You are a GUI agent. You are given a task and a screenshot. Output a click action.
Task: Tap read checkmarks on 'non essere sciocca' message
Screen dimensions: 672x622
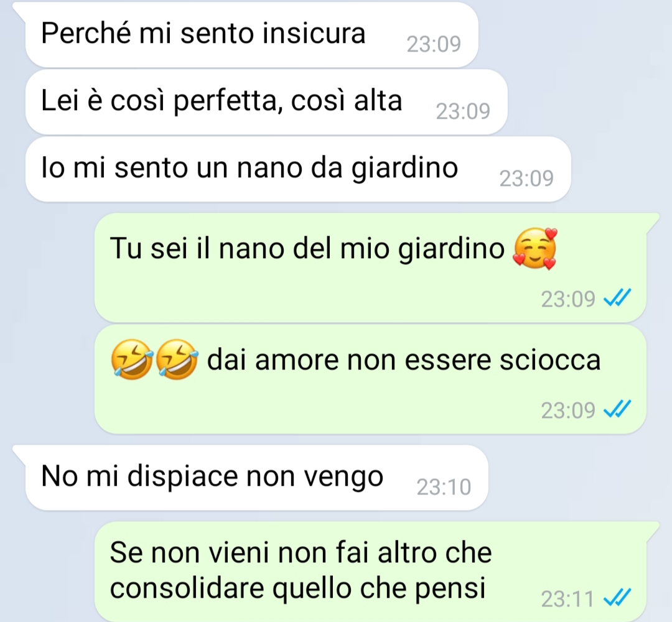click(x=617, y=409)
